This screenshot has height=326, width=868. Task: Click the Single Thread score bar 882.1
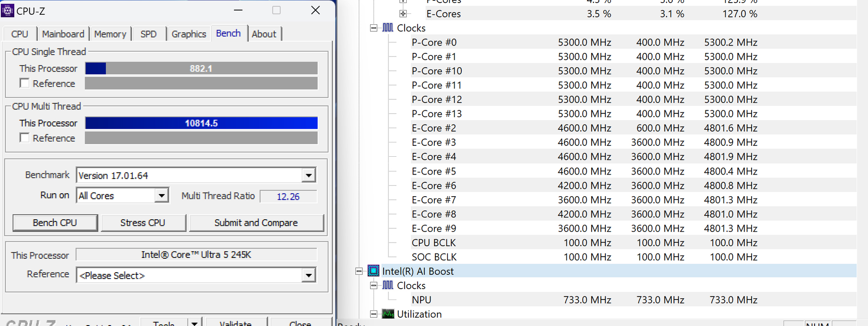click(x=201, y=69)
